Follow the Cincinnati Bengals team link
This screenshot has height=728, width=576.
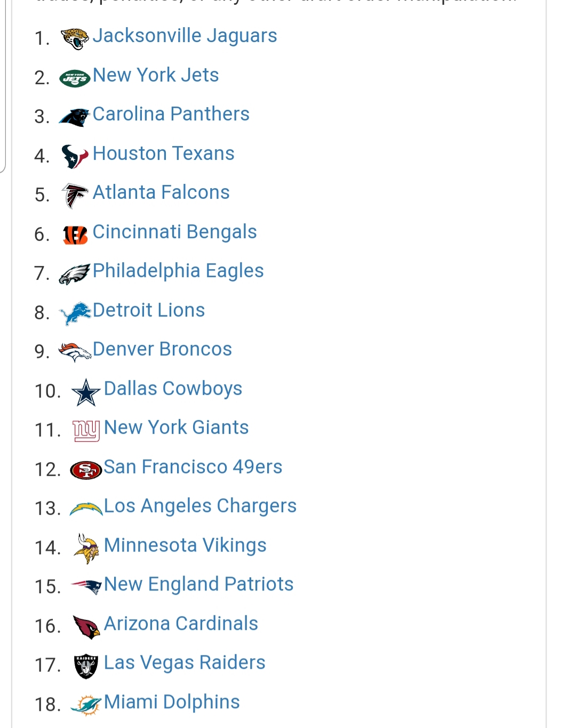point(174,232)
